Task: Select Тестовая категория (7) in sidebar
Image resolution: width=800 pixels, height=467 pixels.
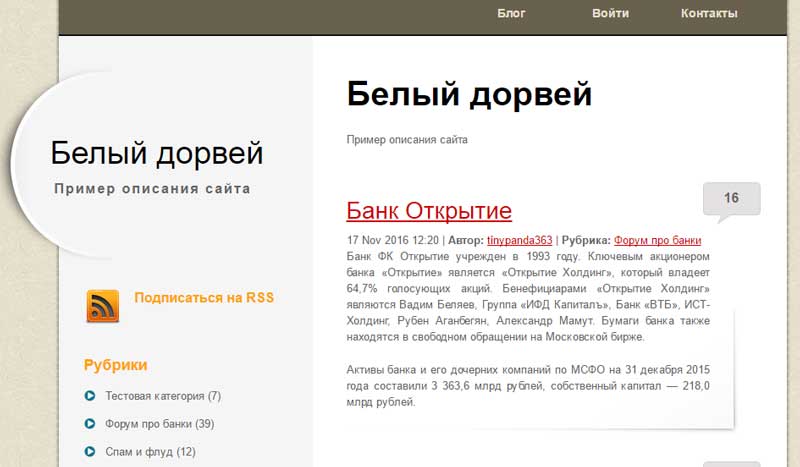Action: [x=163, y=396]
